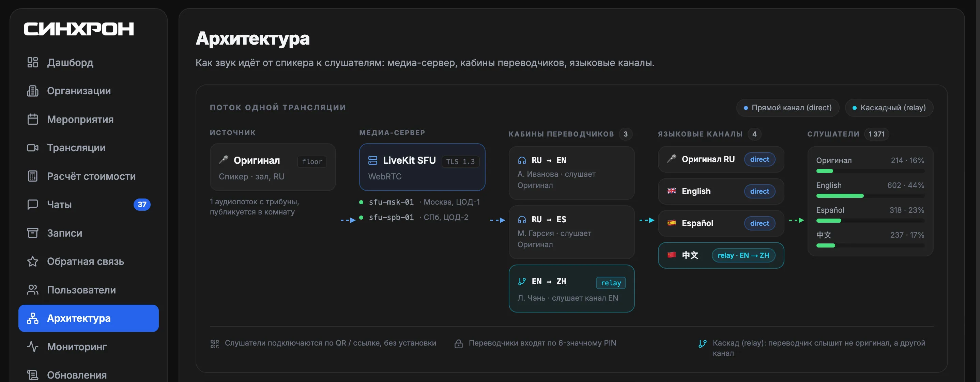Toggle the Каскадный (relay) legend pill
The height and width of the screenshot is (382, 980).
pos(889,108)
